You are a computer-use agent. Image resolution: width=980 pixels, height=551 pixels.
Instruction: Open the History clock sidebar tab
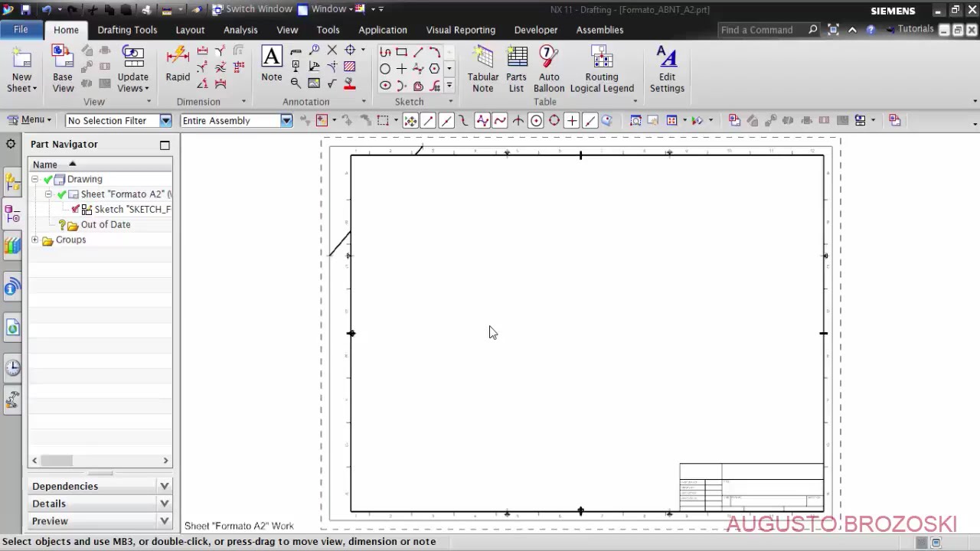[x=12, y=367]
